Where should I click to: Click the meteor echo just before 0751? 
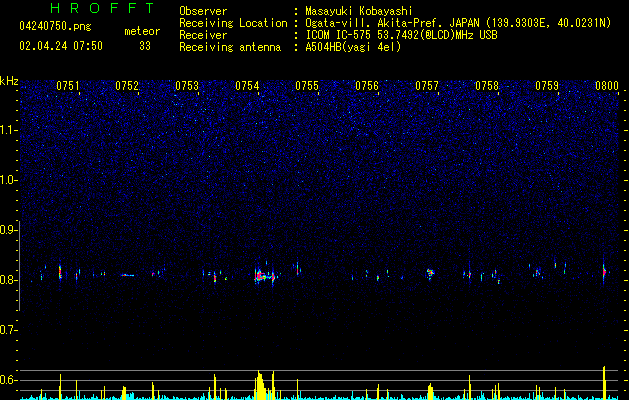(x=60, y=272)
